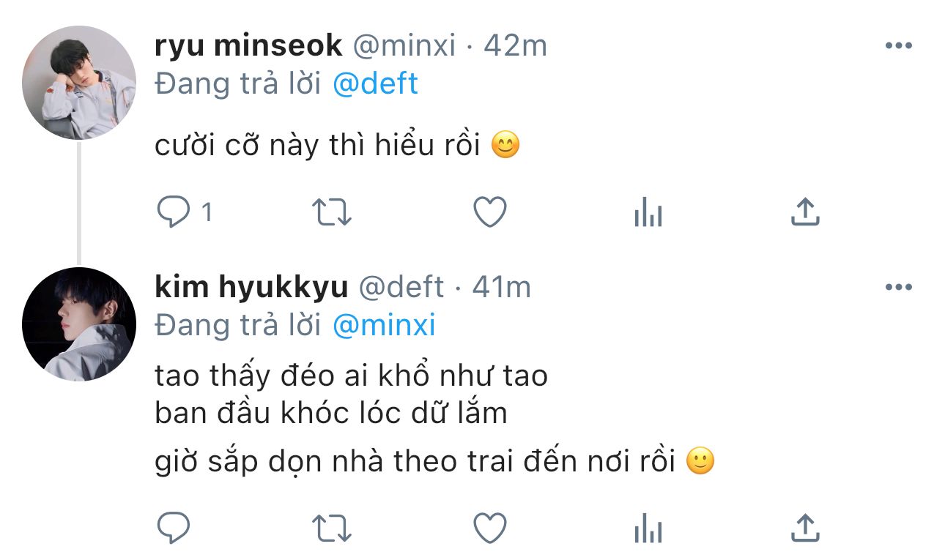Viewport: 945px width, 560px height.
Task: Click the 42m timestamp
Action: point(516,46)
